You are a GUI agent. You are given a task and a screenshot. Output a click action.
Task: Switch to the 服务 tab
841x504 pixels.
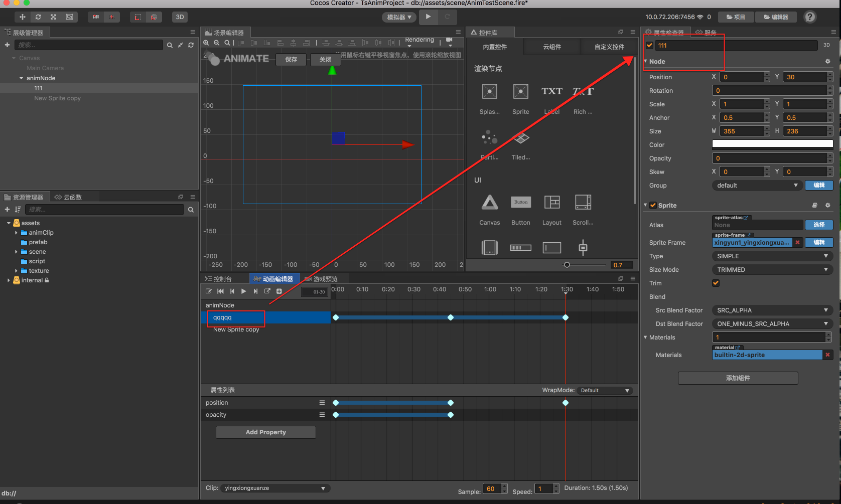click(706, 33)
